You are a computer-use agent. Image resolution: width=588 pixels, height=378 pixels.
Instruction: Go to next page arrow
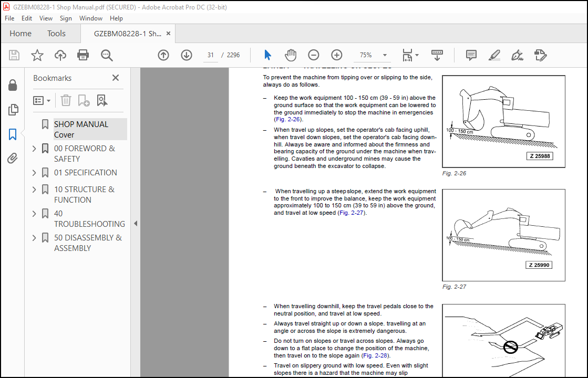click(x=187, y=55)
